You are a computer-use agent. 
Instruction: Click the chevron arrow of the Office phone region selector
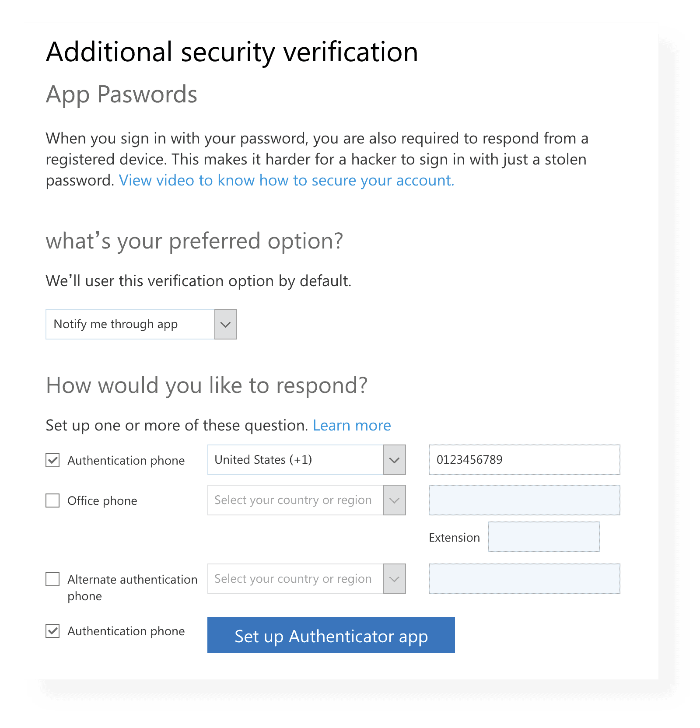pyautogui.click(x=394, y=500)
